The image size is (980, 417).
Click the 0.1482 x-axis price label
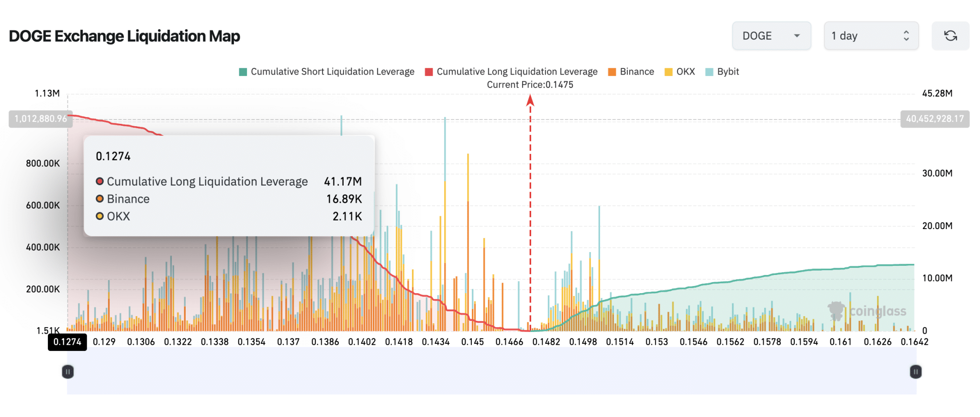pyautogui.click(x=546, y=342)
